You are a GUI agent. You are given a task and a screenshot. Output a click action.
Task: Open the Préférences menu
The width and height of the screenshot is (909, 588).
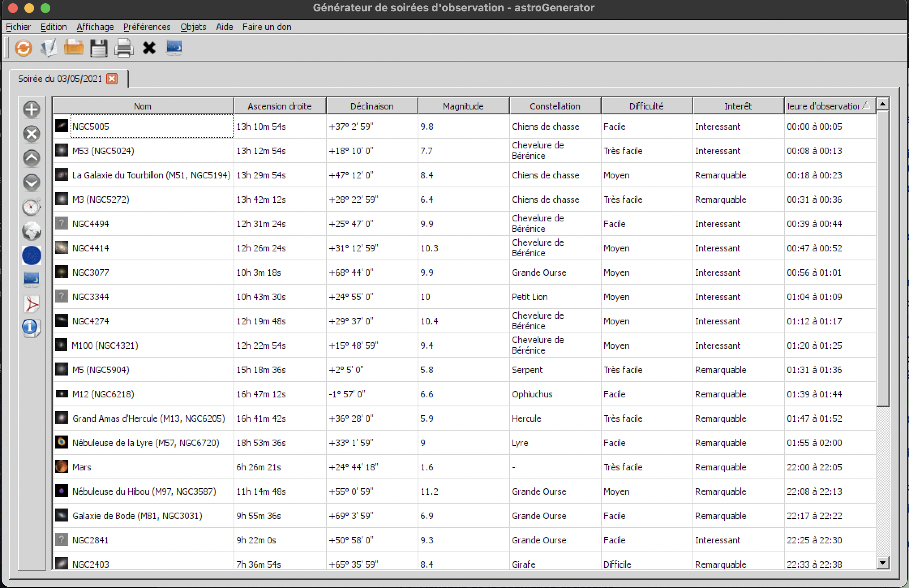click(147, 27)
